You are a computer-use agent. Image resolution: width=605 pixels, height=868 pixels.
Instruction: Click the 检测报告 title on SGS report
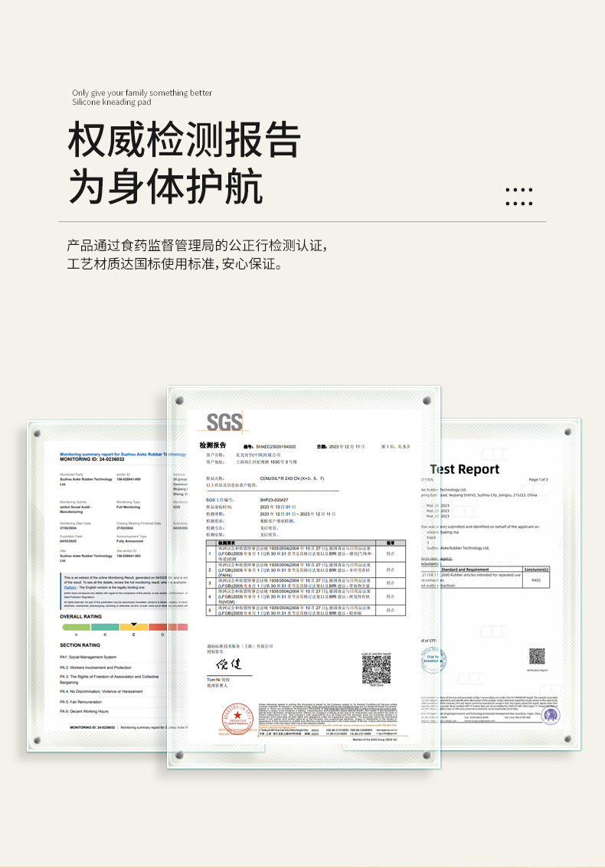tap(213, 445)
